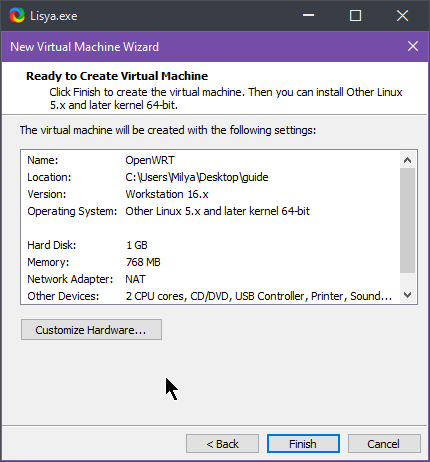Select the Version Workstation 16.x row
Viewport: 430px width, 462px height.
pyautogui.click(x=210, y=194)
